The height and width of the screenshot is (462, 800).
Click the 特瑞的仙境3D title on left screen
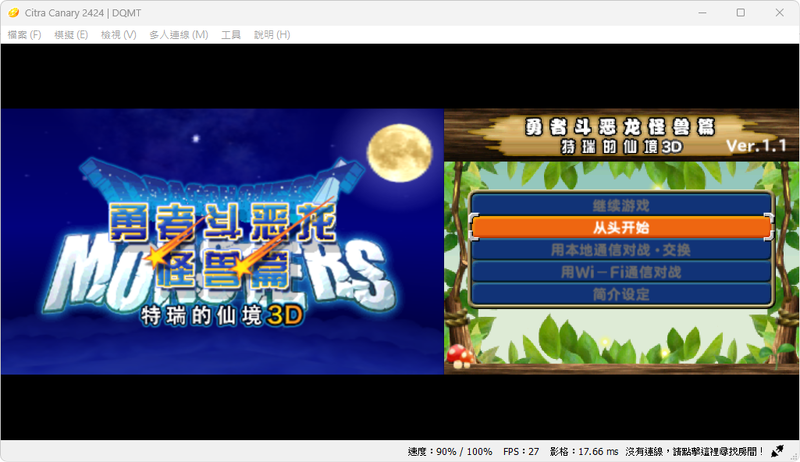click(222, 316)
